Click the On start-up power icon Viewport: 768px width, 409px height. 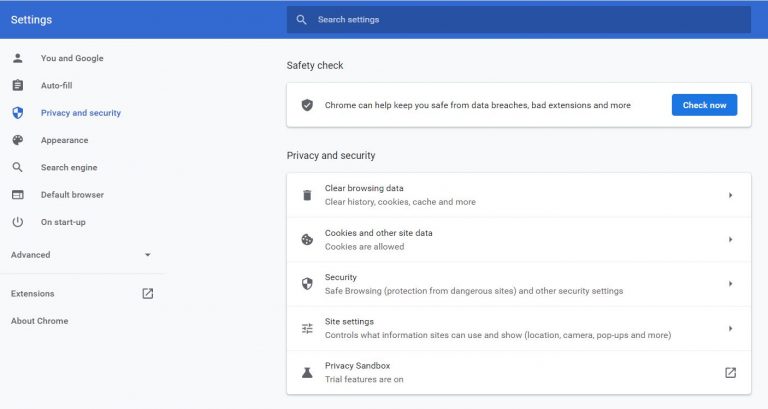[x=18, y=222]
